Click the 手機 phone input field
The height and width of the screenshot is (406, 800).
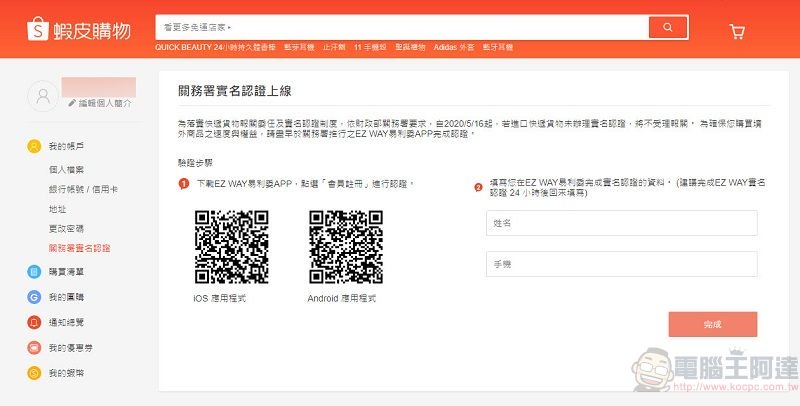(621, 264)
